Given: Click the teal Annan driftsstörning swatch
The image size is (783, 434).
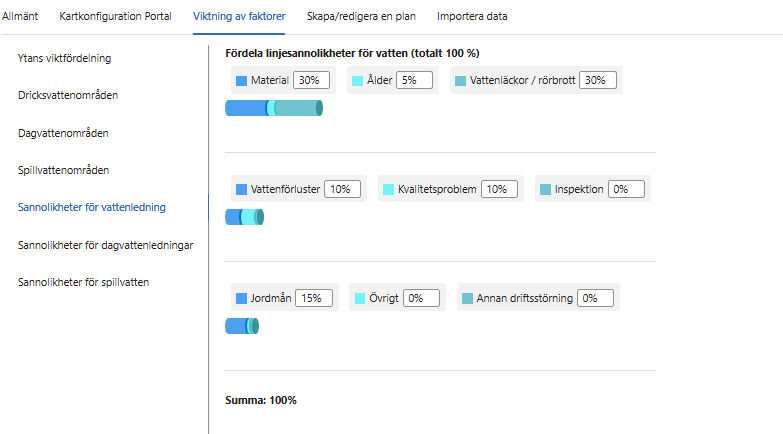Looking at the screenshot, I should click(467, 298).
